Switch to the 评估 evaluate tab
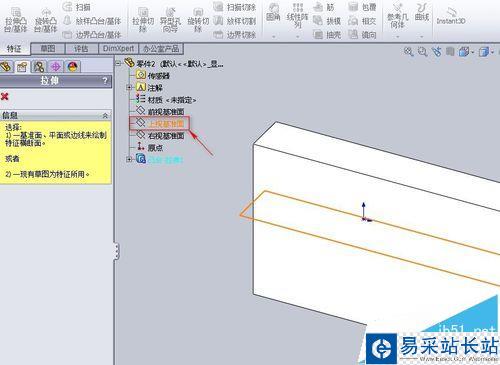 click(x=81, y=49)
